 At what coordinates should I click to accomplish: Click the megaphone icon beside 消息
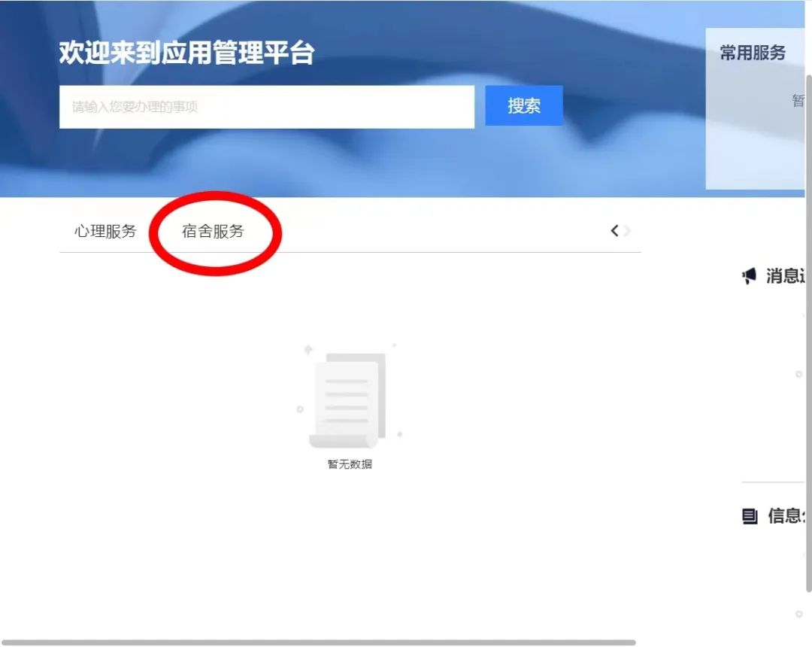749,277
